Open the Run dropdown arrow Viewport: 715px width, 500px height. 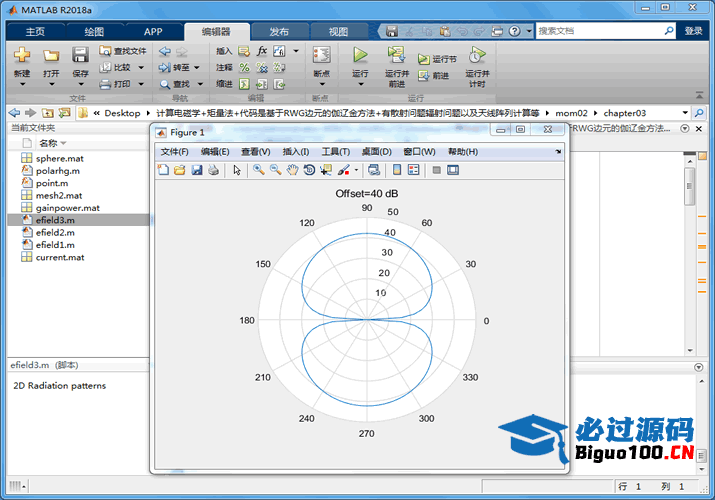[x=360, y=84]
